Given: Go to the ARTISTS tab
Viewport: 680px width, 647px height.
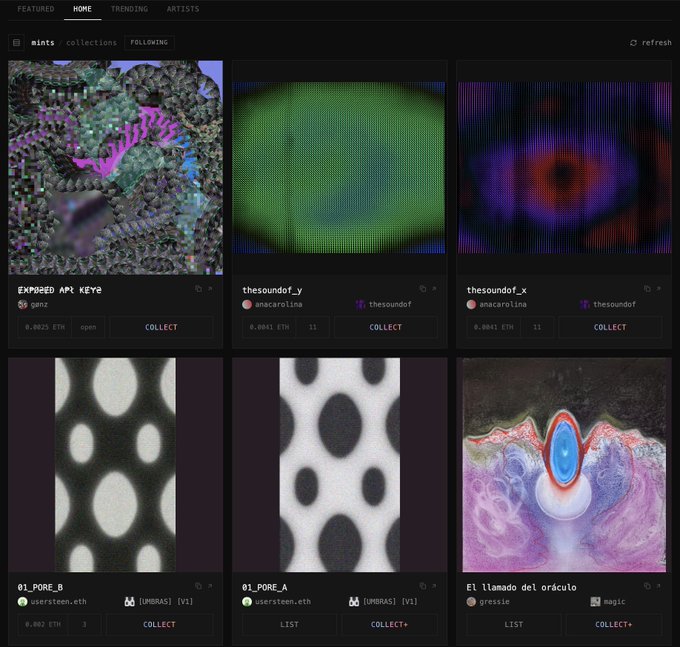Looking at the screenshot, I should pos(183,9).
